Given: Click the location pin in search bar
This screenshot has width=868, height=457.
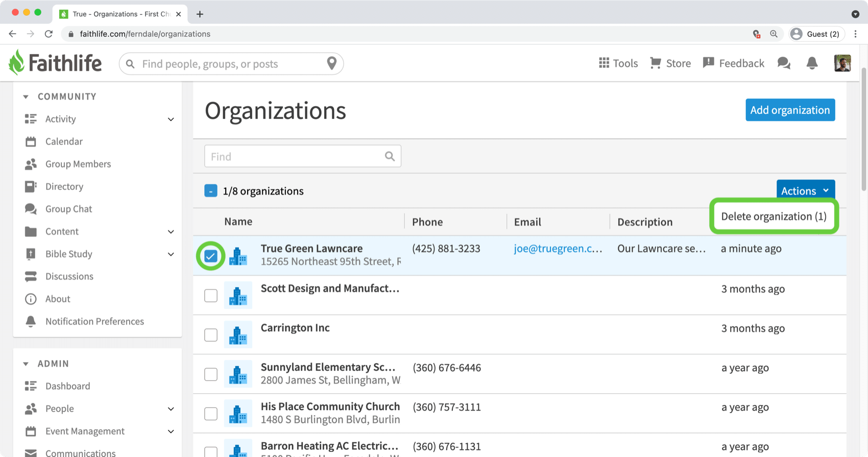Looking at the screenshot, I should tap(332, 63).
